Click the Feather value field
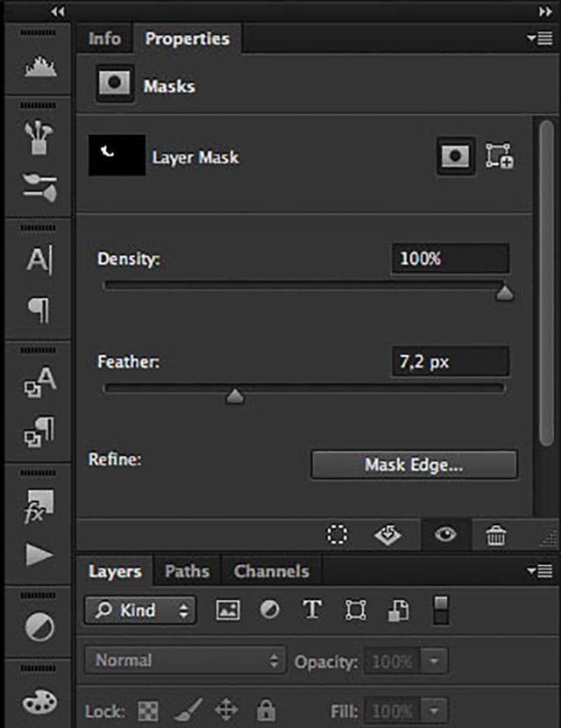561x728 pixels. (450, 361)
